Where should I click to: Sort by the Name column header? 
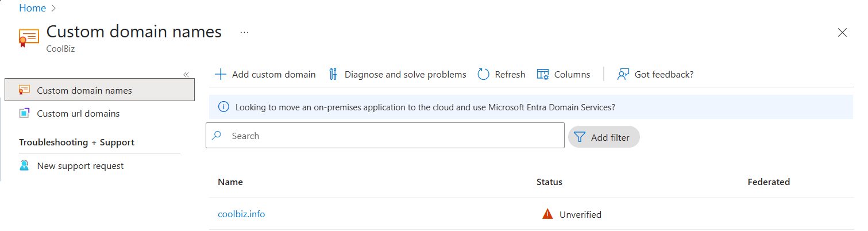pyautogui.click(x=230, y=182)
